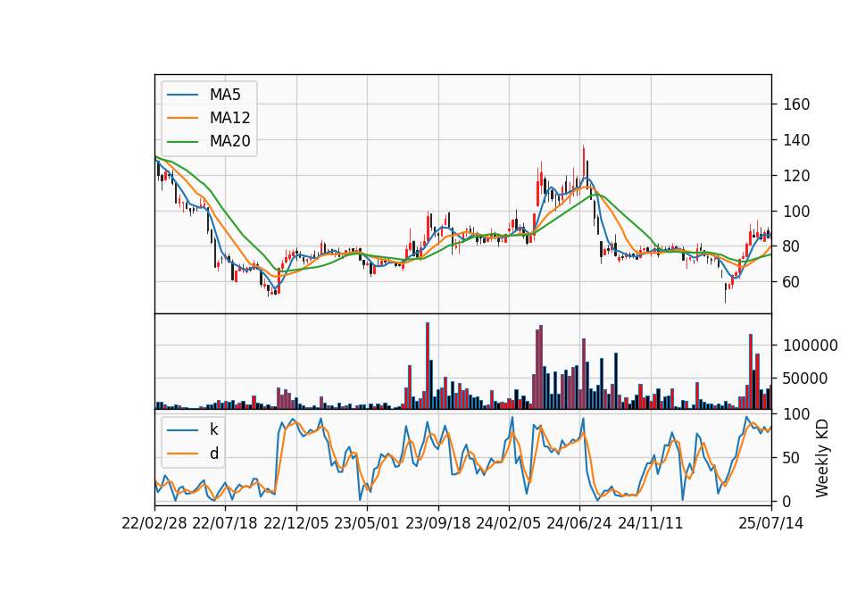Click the 22/02/28 date tick label
The width and height of the screenshot is (857, 616).
pyautogui.click(x=154, y=523)
